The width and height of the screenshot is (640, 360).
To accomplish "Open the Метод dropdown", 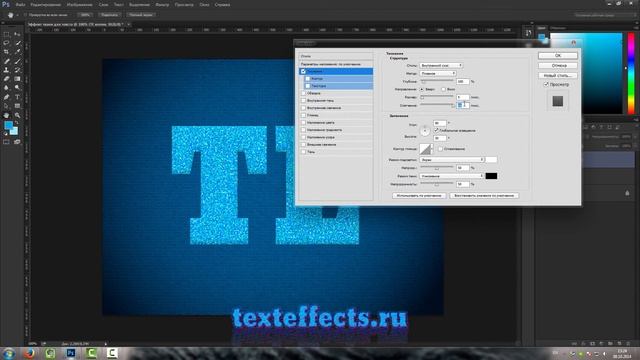I will pyautogui.click(x=438, y=73).
